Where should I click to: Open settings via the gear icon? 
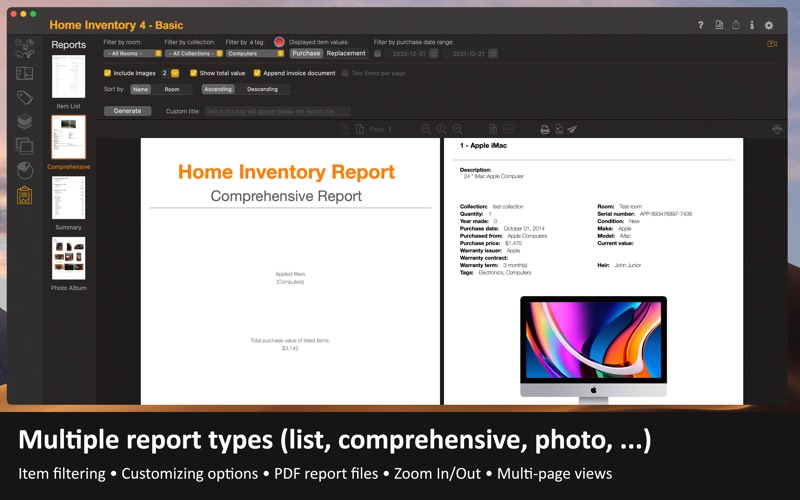point(769,25)
